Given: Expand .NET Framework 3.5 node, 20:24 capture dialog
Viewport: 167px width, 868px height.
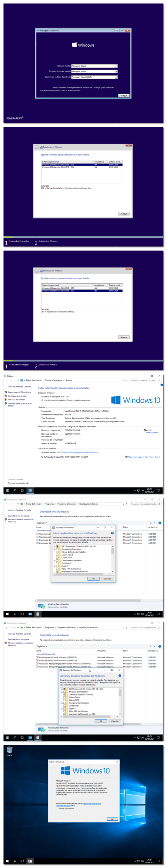Looking at the screenshot, I should [54, 547].
